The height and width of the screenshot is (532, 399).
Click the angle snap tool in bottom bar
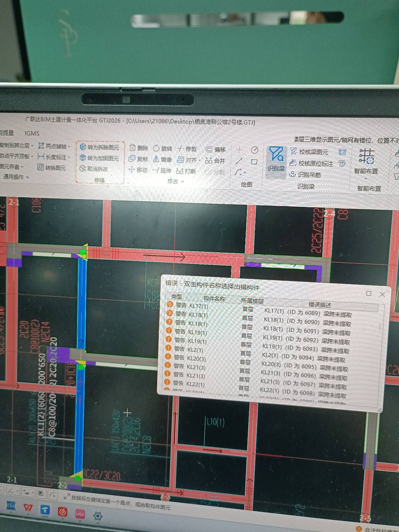[12, 491]
